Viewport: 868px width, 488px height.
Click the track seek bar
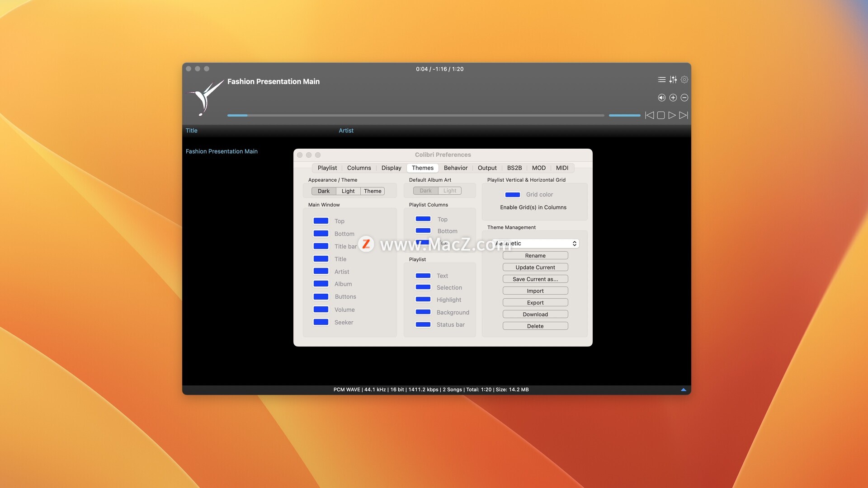pyautogui.click(x=415, y=115)
